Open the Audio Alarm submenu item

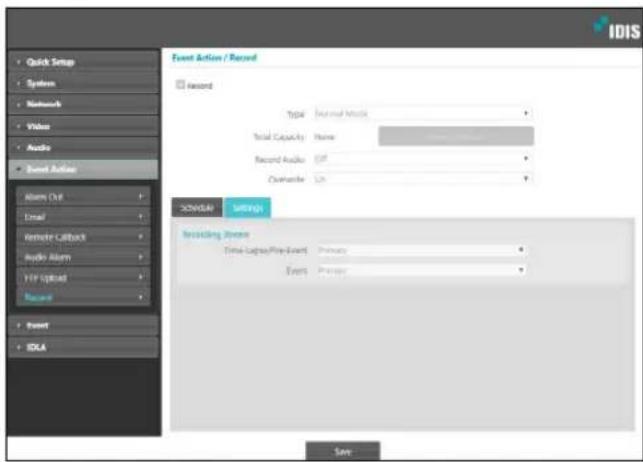84,257
